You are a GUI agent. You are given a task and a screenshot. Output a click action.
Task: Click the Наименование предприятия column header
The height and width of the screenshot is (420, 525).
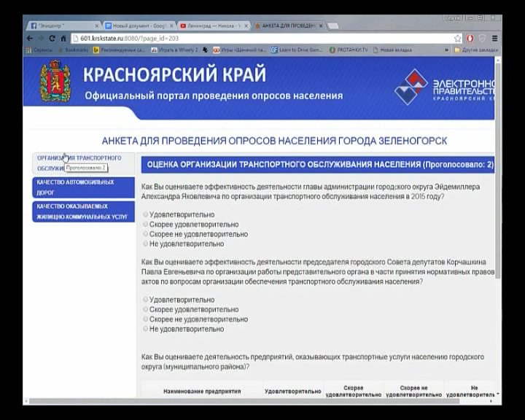coord(202,391)
